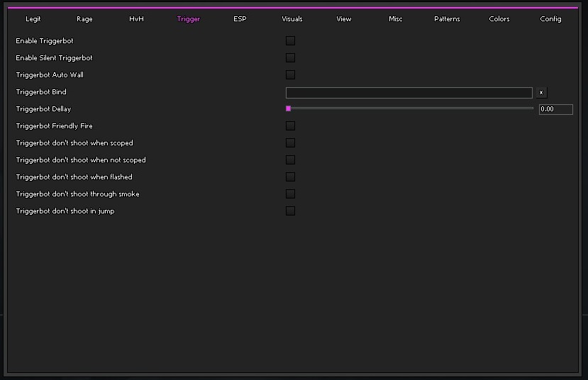Screen dimensions: 588x380
Task: Toggle the Triggerbot Friendly Fire checkbox
Action: (x=290, y=126)
